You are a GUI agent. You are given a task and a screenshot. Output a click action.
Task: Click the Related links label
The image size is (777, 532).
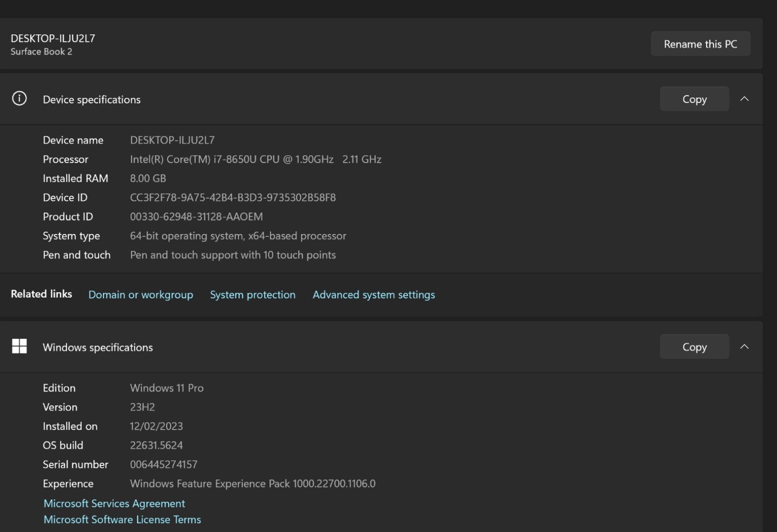tap(41, 294)
